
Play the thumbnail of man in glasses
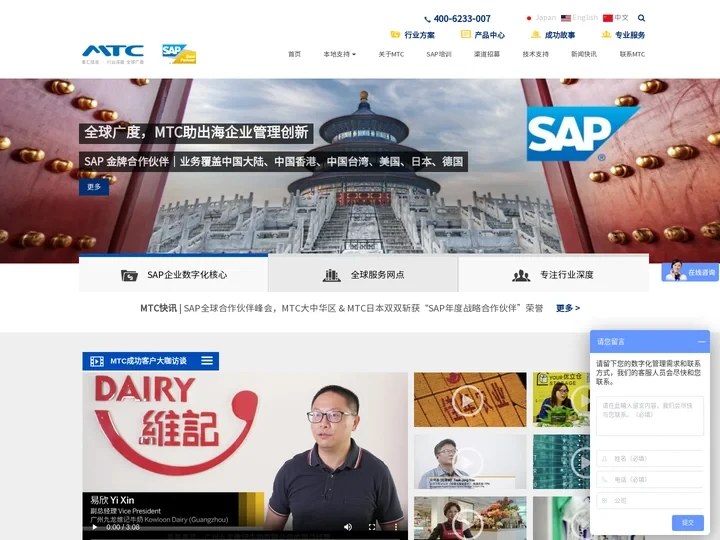pyautogui.click(x=470, y=462)
